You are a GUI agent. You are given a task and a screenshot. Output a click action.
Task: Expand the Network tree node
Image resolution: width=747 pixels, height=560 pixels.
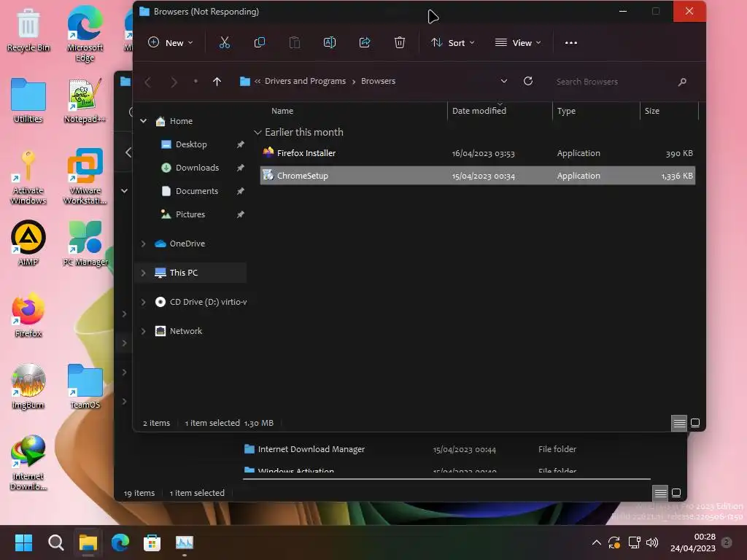[x=144, y=331]
